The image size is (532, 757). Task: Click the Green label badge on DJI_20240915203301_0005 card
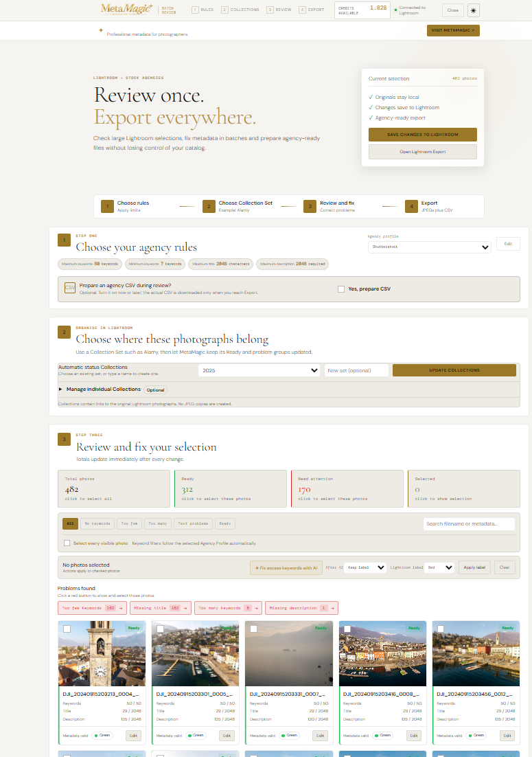(x=196, y=735)
